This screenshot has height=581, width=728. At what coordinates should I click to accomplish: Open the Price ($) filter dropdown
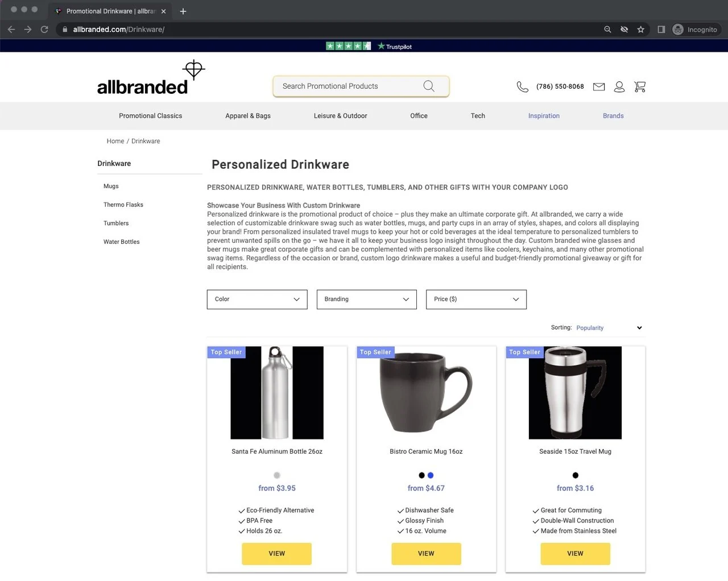click(x=477, y=300)
